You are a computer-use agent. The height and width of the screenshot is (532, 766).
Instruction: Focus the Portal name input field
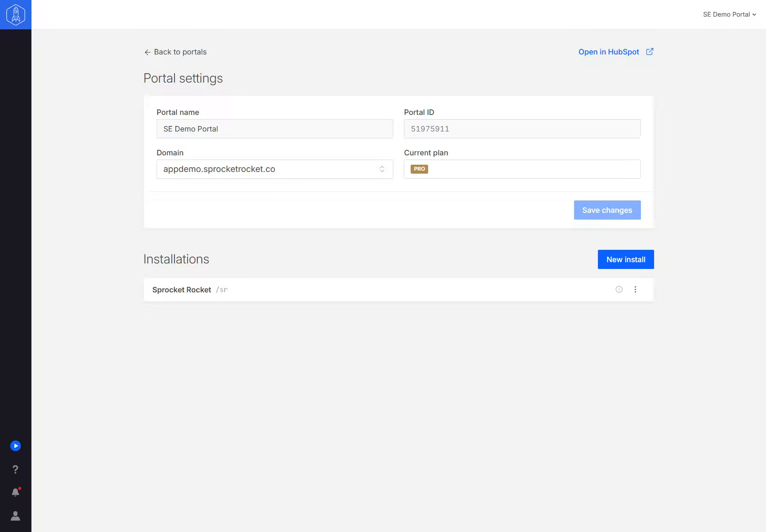coord(274,129)
